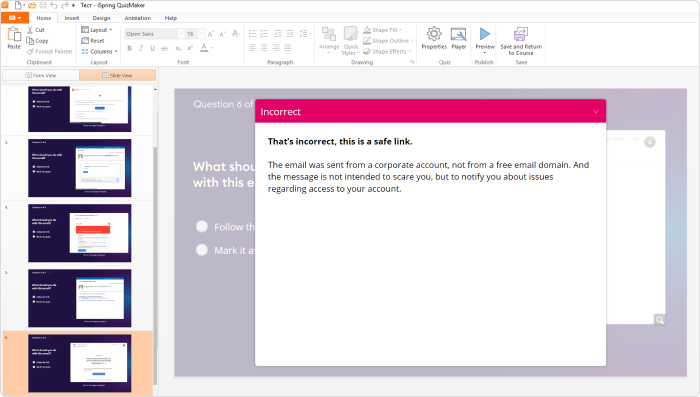Open Quick Styles gallery icon
Screen dimensions: 700x397
(350, 34)
